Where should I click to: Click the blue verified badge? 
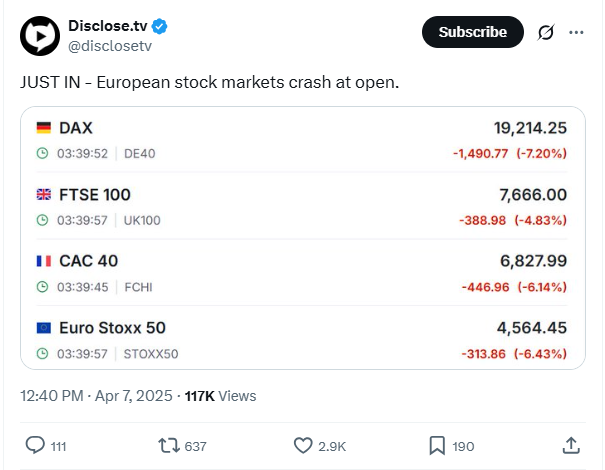coord(159,26)
